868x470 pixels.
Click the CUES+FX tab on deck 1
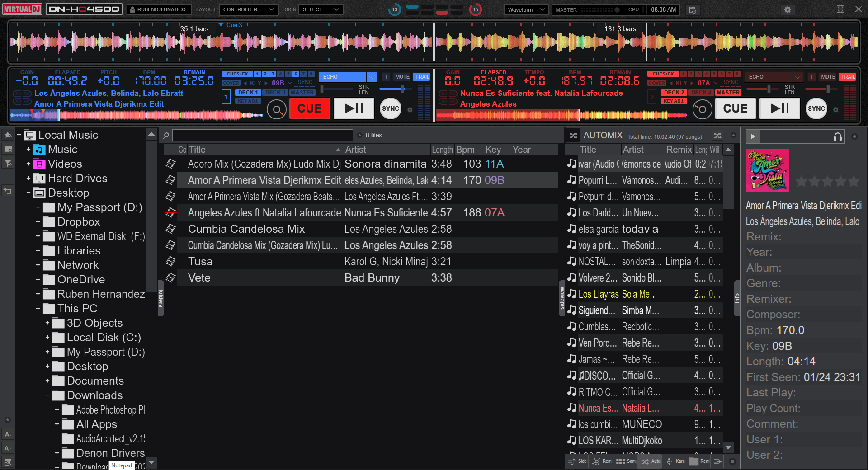point(237,74)
